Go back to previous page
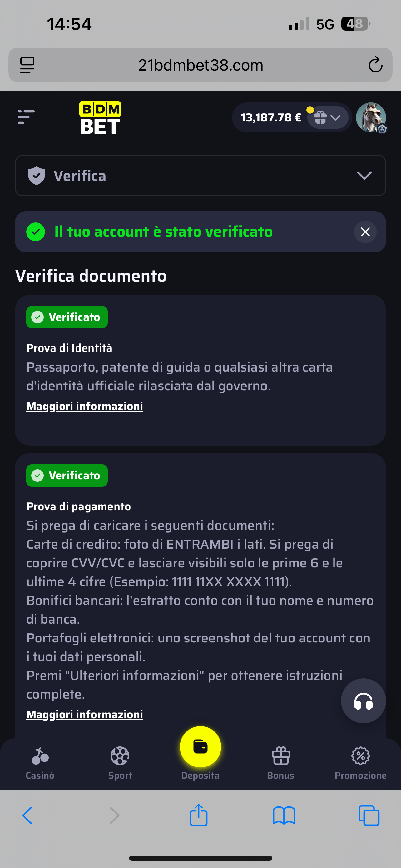The image size is (401, 868). [x=27, y=816]
